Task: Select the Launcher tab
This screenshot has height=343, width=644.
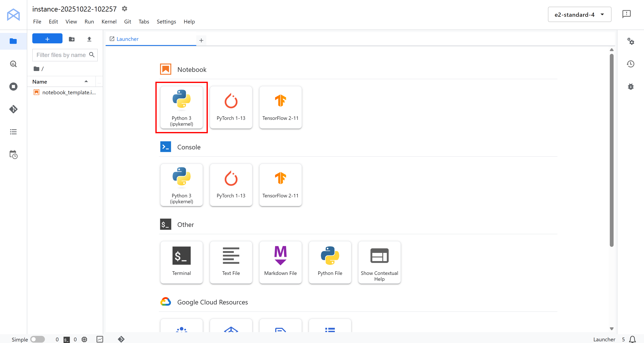Action: coord(127,39)
